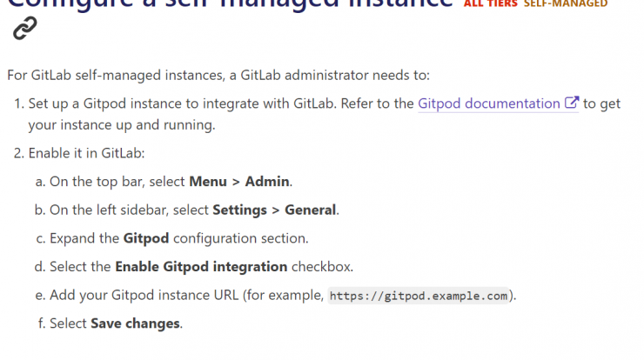This screenshot has height=360, width=644.
Task: Click the bold Save changes text
Action: coord(135,323)
